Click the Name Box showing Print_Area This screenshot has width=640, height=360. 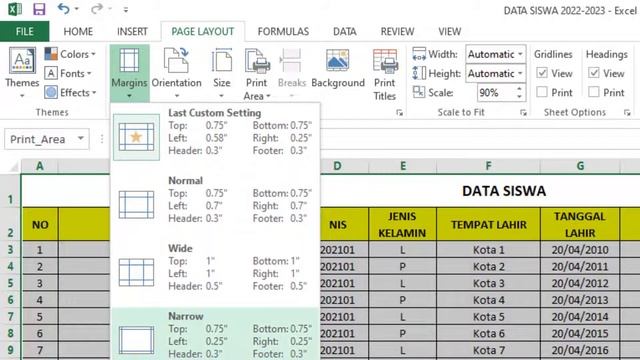coord(39,139)
